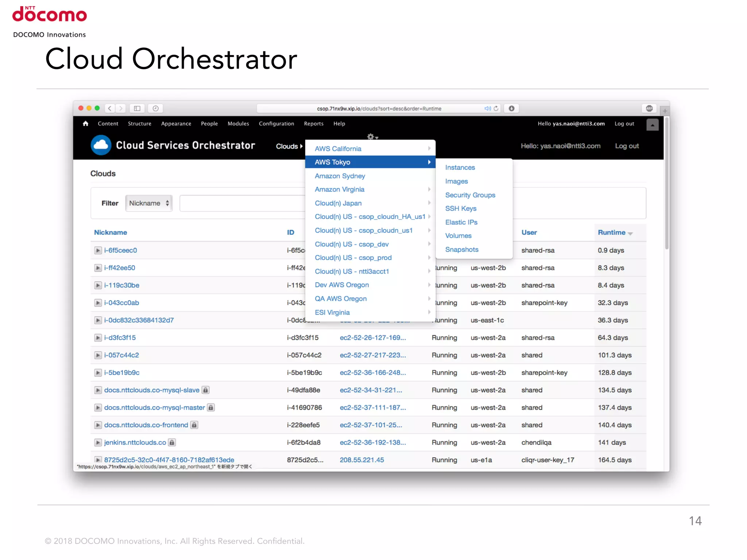
Task: Open Snapshots in submenu
Action: click(x=462, y=250)
